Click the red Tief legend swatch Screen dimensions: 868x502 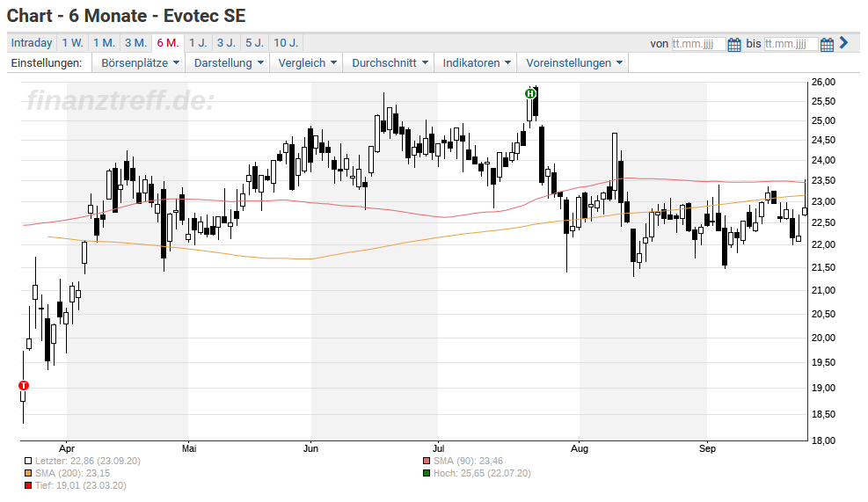coord(28,486)
